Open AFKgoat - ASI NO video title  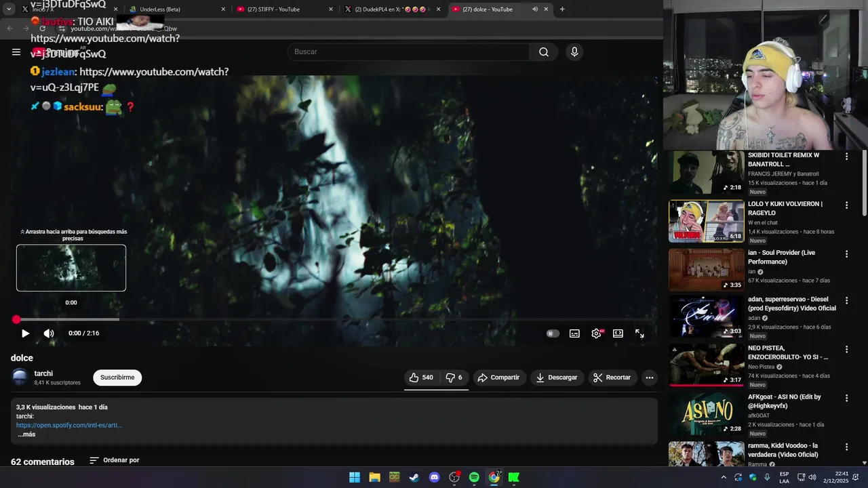(x=785, y=401)
